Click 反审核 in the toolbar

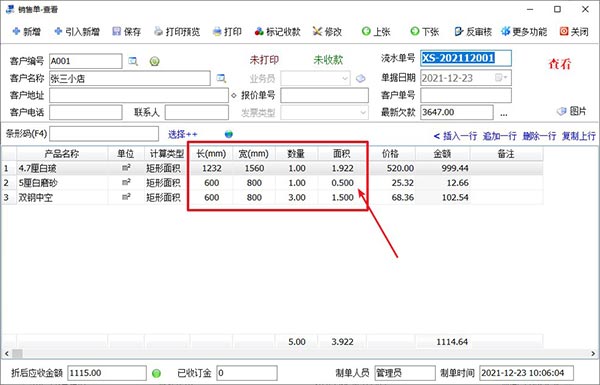pyautogui.click(x=473, y=31)
